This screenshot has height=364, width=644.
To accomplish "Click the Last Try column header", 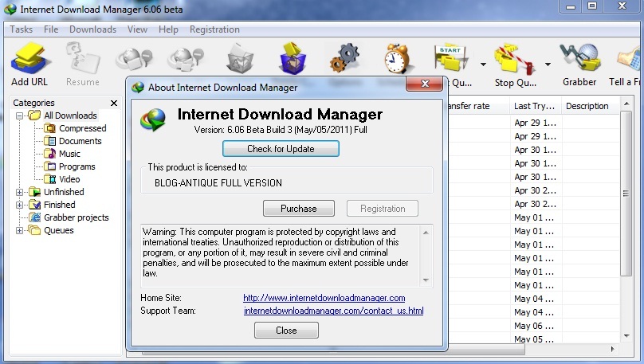I will click(x=536, y=106).
